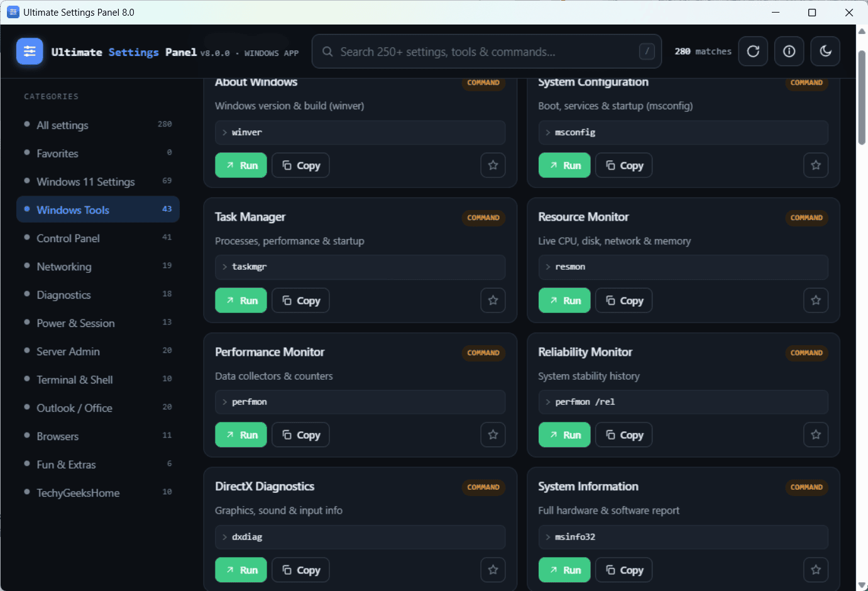Copy the msinfo32 command
868x591 pixels.
[x=624, y=570]
